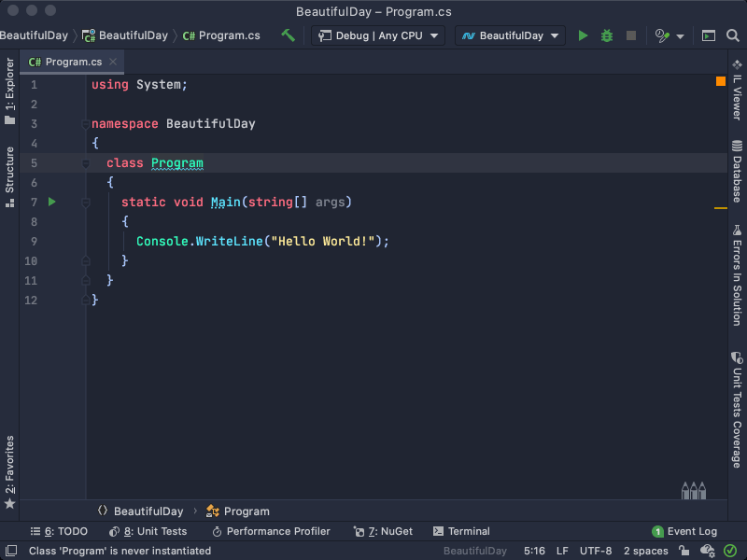Open the Event Log
747x560 pixels.
tap(684, 531)
